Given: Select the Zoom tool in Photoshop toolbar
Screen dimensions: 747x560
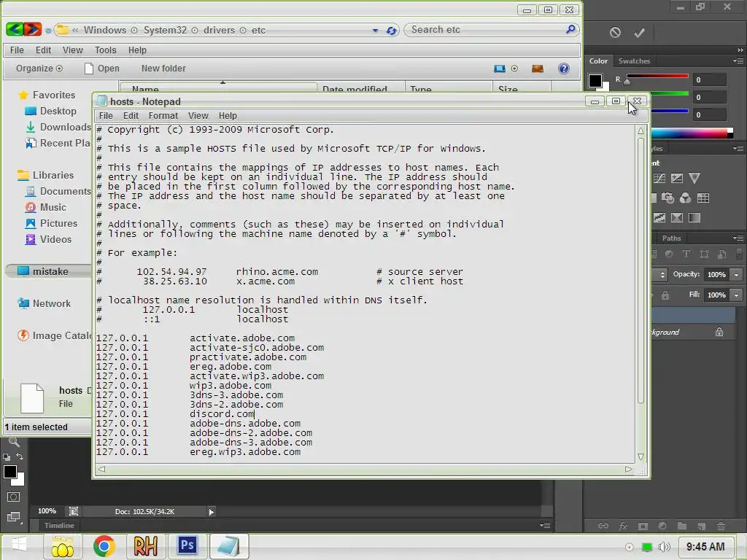Looking at the screenshot, I should 14,443.
